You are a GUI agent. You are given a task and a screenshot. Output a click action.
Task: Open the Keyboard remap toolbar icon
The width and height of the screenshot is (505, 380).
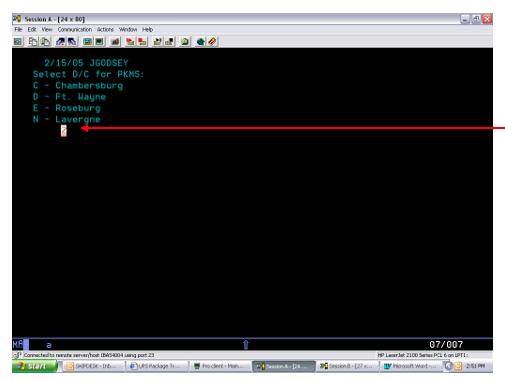point(115,42)
